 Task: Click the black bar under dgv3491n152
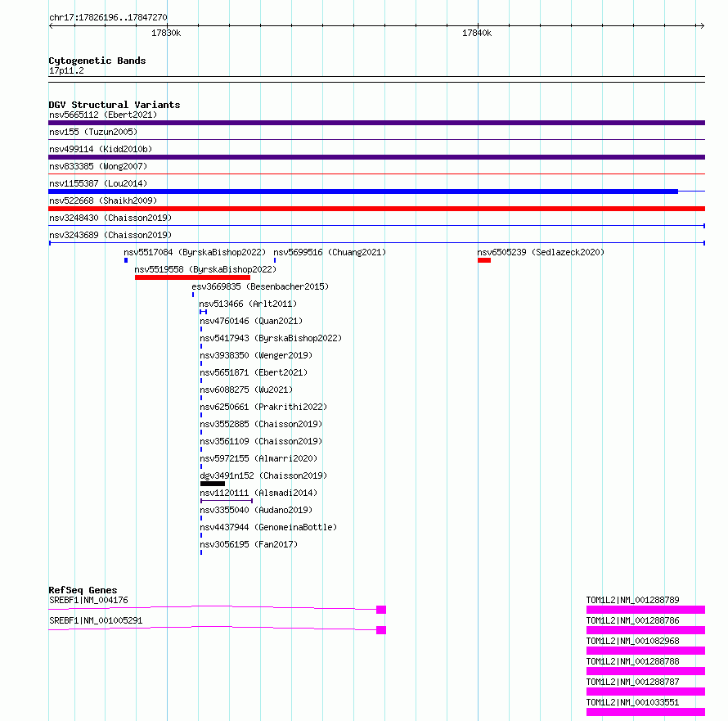coord(213,484)
